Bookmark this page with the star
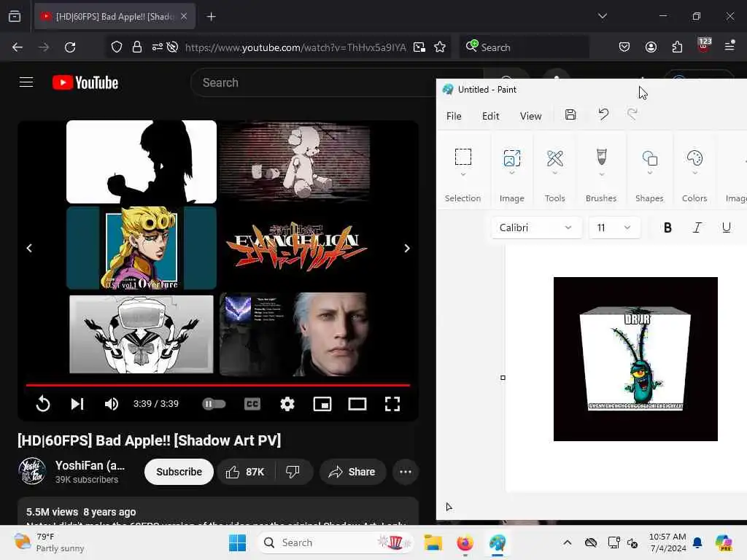The width and height of the screenshot is (747, 560). coord(440,47)
